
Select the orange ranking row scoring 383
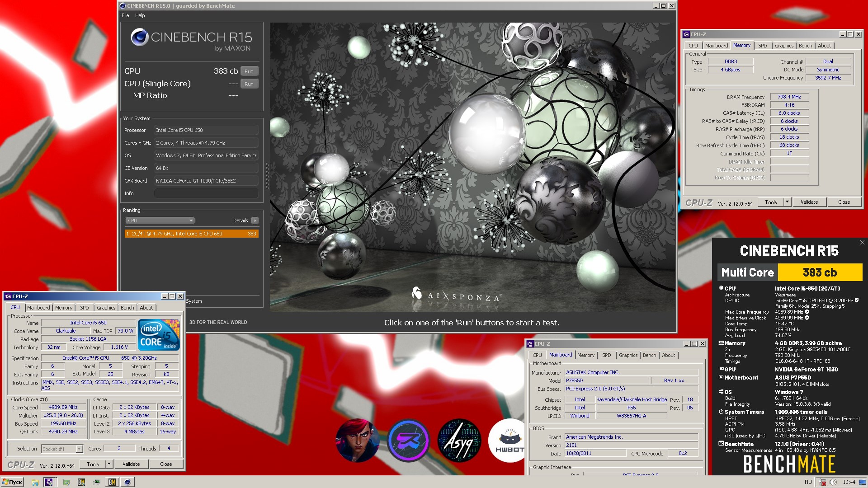pos(192,234)
